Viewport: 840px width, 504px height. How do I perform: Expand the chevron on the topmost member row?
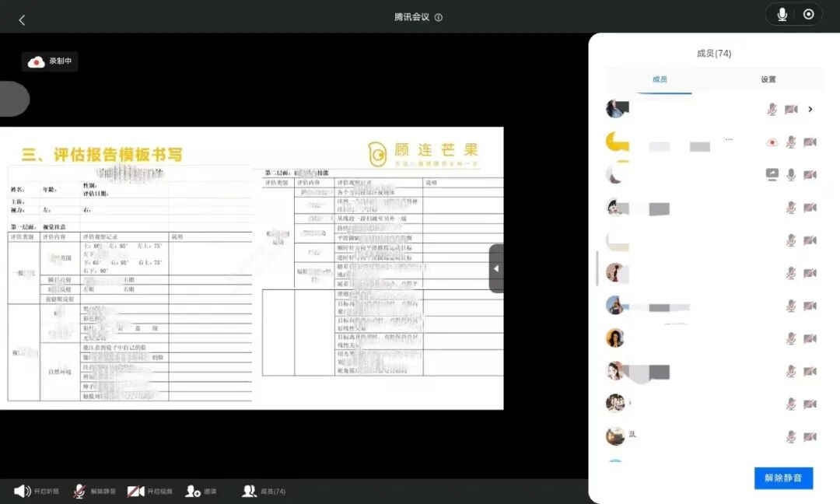click(810, 109)
